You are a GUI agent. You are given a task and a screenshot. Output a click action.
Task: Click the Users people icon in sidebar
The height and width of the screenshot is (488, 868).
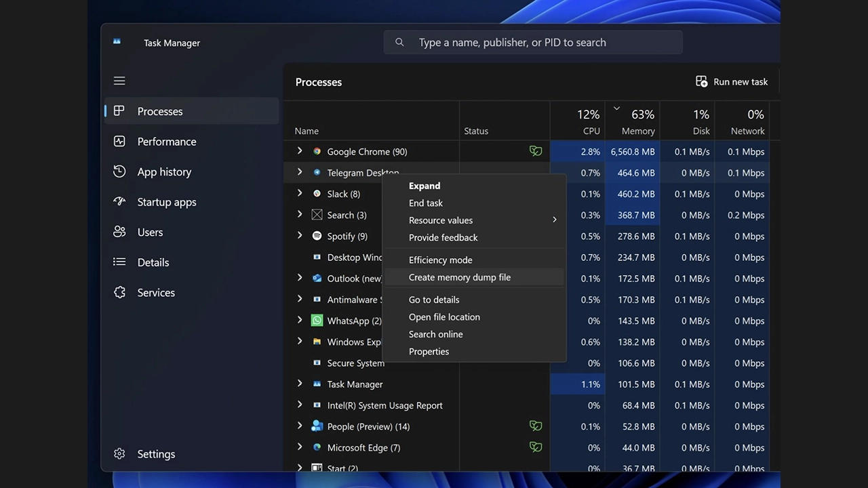(119, 232)
